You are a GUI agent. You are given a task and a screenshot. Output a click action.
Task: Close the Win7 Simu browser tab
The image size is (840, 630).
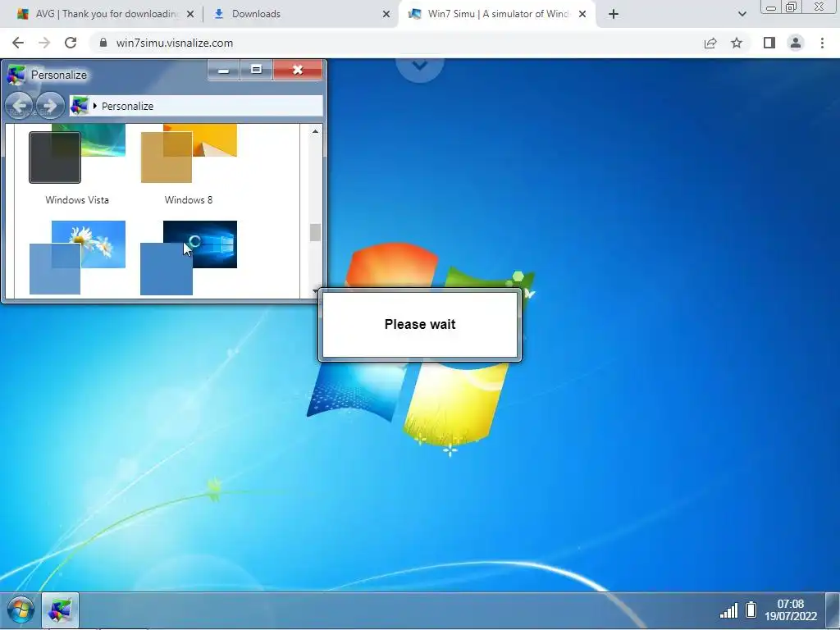582,15
